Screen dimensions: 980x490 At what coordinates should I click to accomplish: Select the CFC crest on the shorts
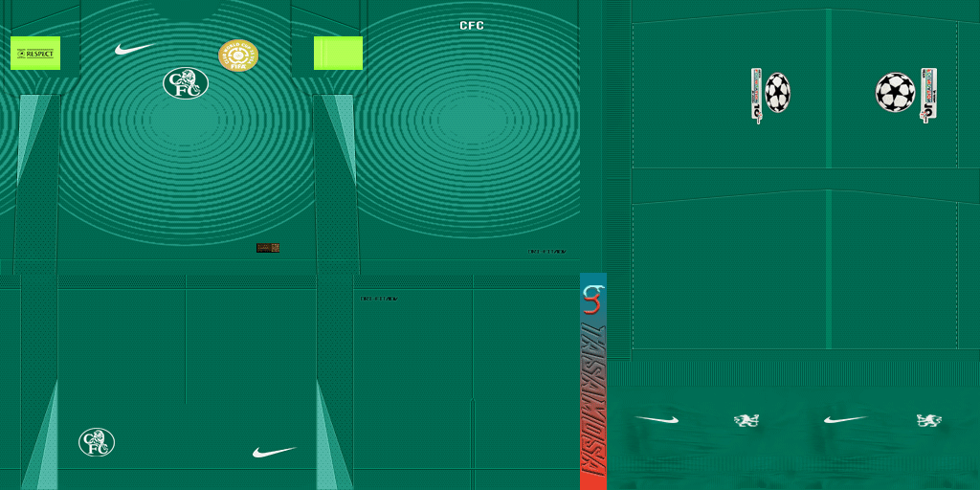click(97, 441)
